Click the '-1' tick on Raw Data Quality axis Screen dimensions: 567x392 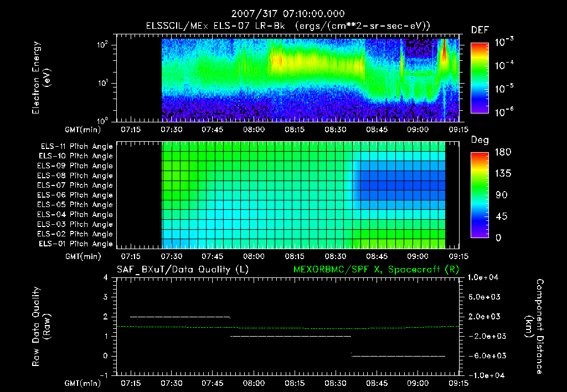(104, 375)
